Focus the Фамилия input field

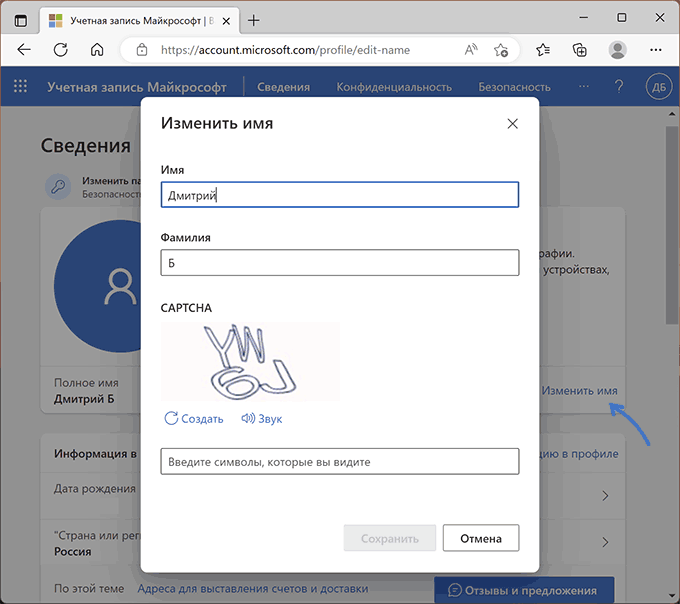tap(340, 262)
